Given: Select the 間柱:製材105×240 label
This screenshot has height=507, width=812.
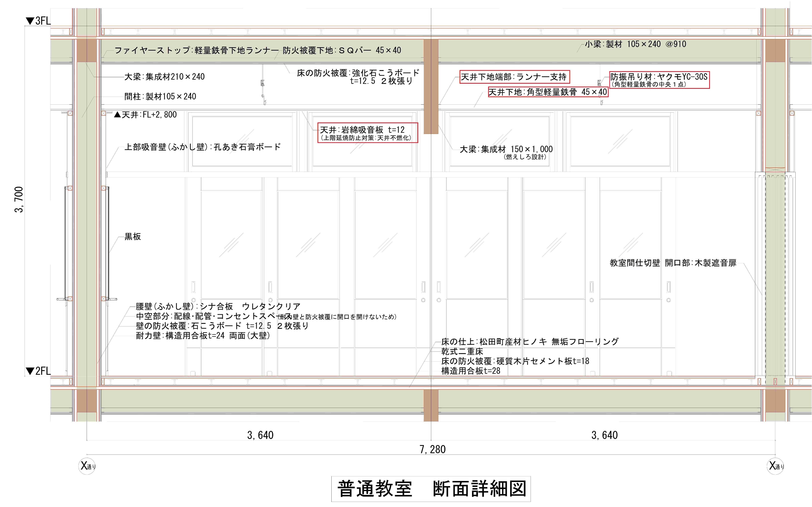Looking at the screenshot, I should coord(160,97).
